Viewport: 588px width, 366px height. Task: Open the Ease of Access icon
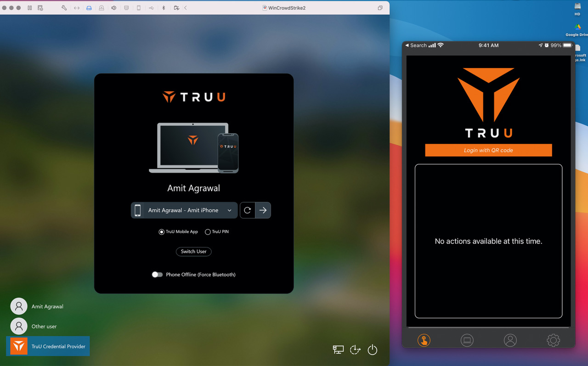coord(355,349)
